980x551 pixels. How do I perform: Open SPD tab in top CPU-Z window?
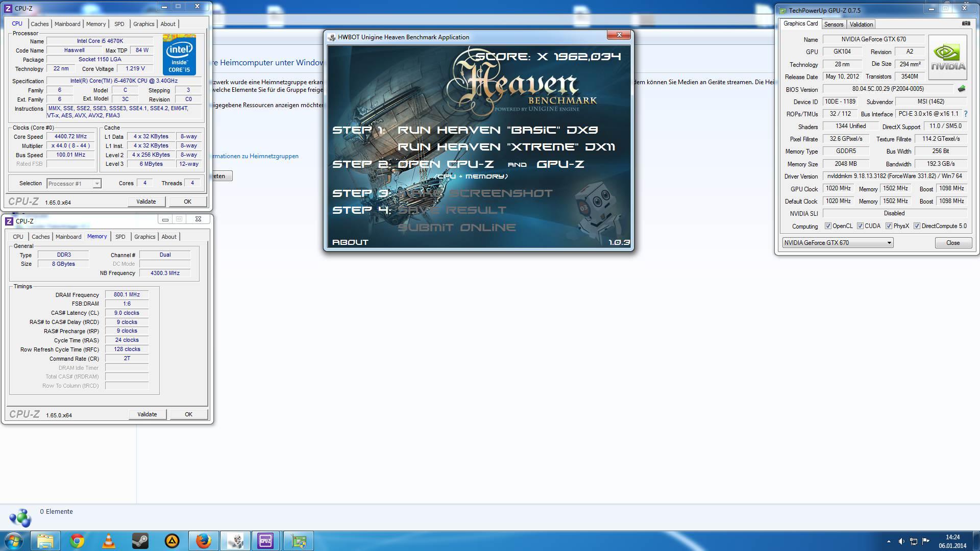click(119, 24)
